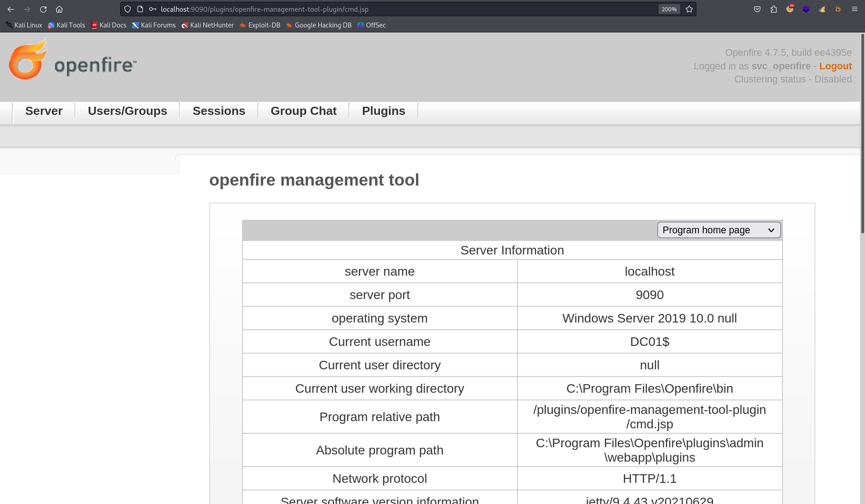
Task: Open the Server tab
Action: coord(44,111)
